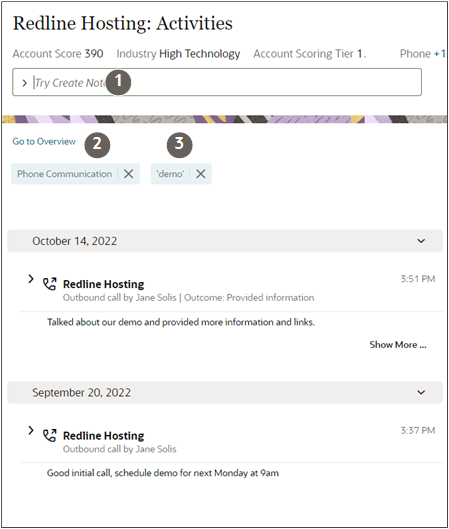Expand the 3:51 PM Redline Hosting call
449x529 pixels.
point(31,279)
